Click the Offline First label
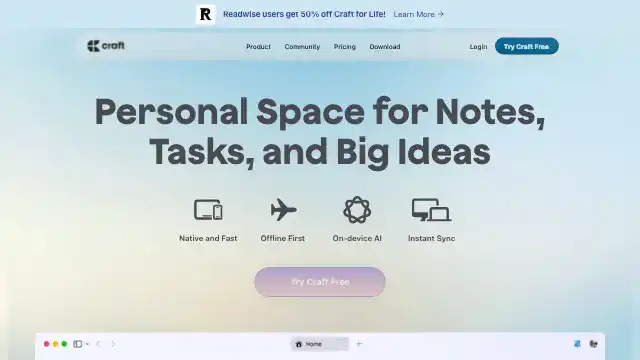 282,238
